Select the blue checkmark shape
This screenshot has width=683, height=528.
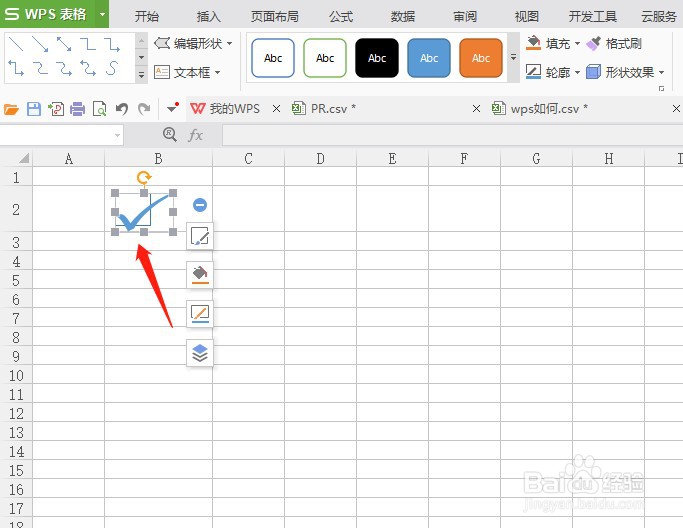144,213
